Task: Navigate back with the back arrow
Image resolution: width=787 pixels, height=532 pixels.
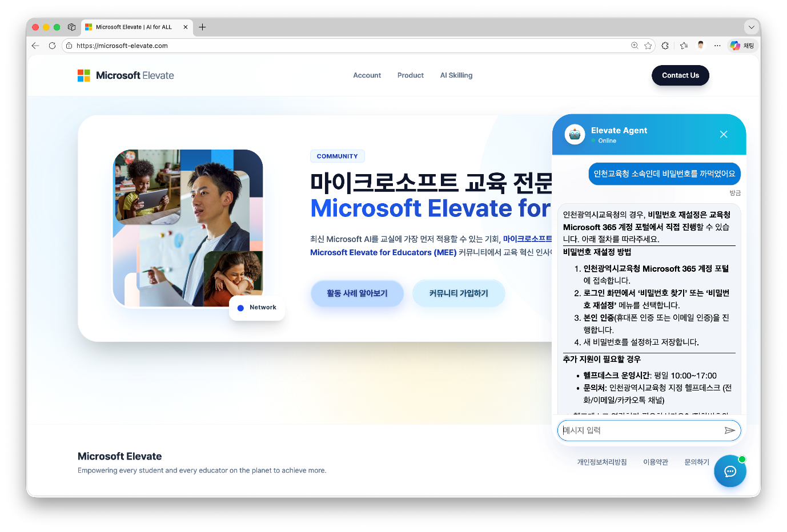Action: point(35,46)
